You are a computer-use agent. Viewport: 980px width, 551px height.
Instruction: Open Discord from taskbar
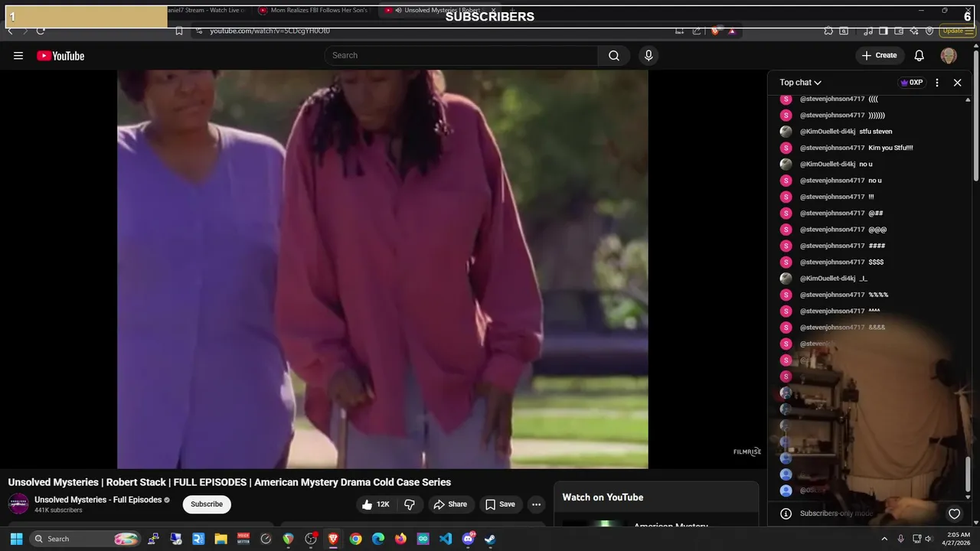click(468, 539)
